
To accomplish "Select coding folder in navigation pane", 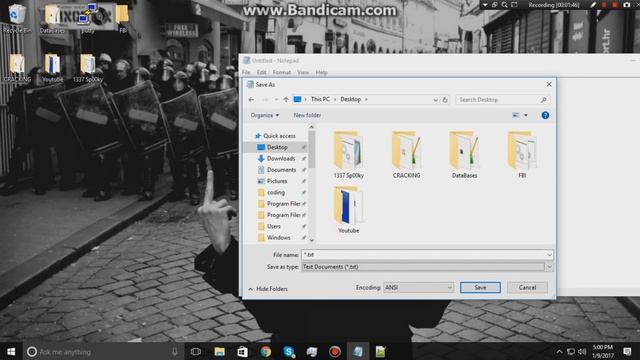I will click(276, 192).
